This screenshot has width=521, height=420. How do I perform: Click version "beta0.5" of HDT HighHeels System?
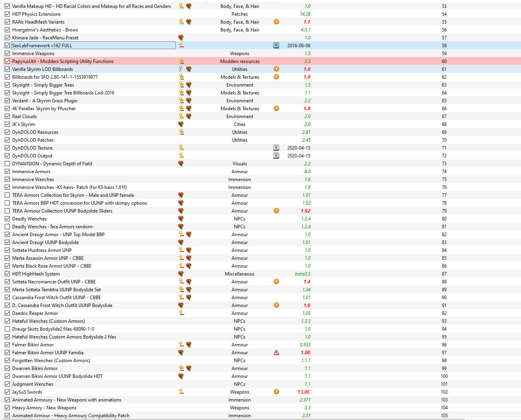coord(302,274)
